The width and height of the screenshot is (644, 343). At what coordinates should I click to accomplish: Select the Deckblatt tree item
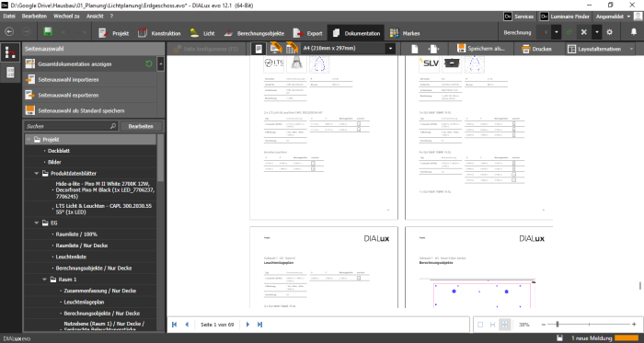coord(59,151)
